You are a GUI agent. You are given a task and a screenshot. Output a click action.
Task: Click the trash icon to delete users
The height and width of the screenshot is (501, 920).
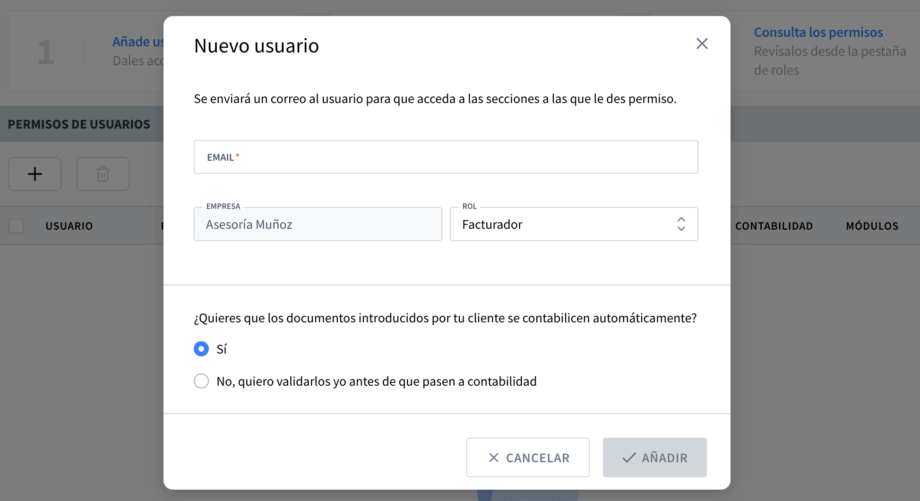click(x=103, y=174)
